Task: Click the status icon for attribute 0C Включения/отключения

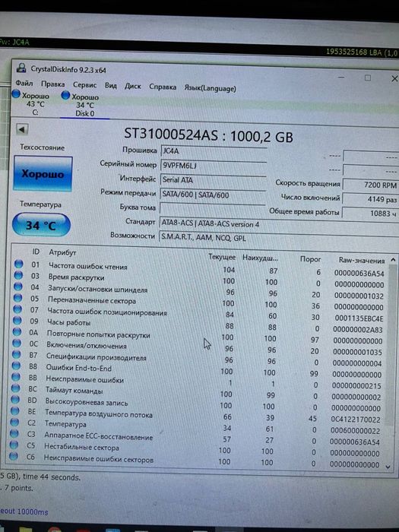Action: (16, 343)
